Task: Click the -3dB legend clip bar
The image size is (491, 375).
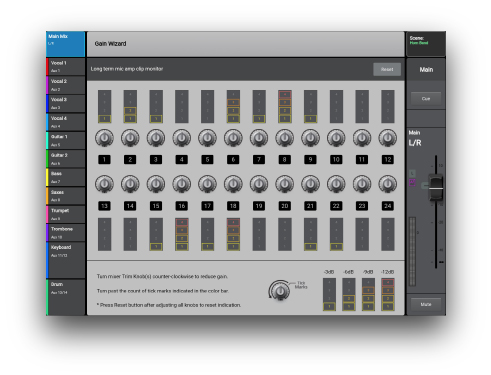Action: [x=329, y=294]
